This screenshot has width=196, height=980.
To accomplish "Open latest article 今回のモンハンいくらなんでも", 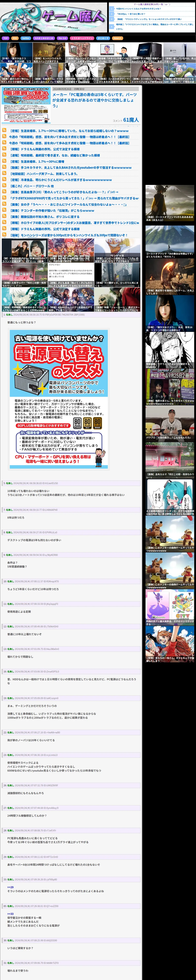I will pyautogui.click(x=139, y=9).
